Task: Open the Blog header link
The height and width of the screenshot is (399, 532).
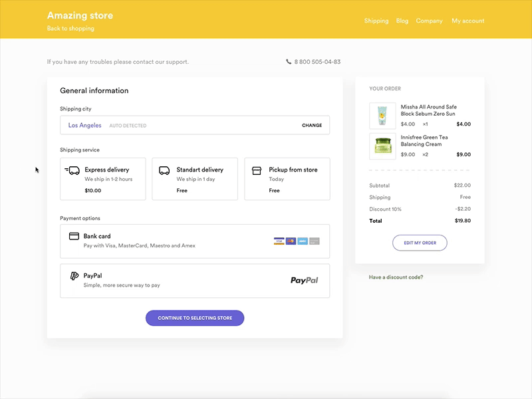Action: coord(402,21)
